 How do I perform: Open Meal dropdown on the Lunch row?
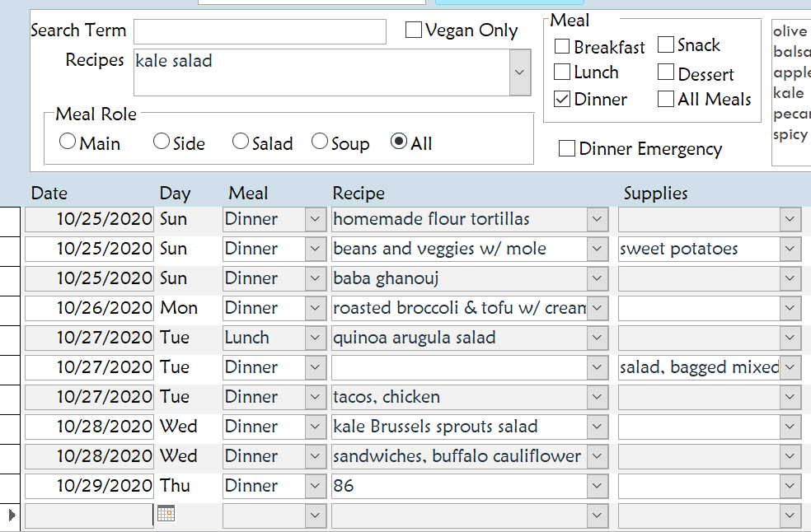pyautogui.click(x=316, y=338)
